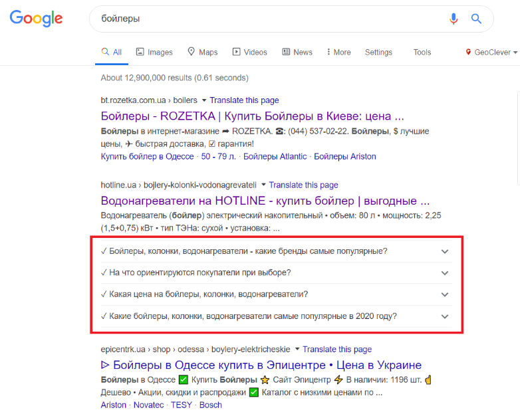
Task: Open Бойлеры - ROZETKA result title
Action: tap(253, 116)
